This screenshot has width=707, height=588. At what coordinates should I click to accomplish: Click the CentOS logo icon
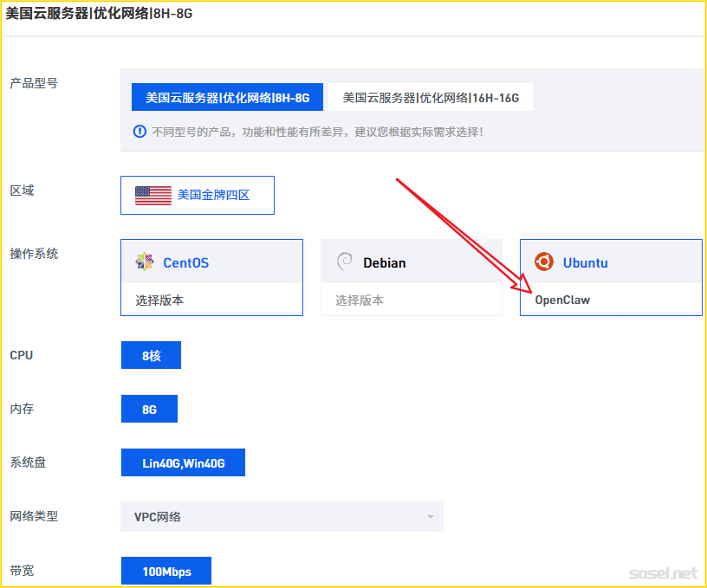click(x=145, y=262)
